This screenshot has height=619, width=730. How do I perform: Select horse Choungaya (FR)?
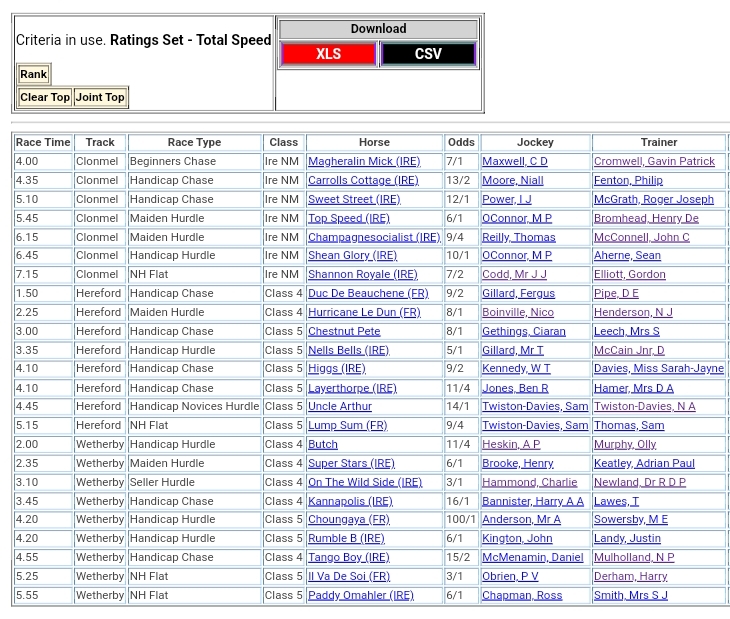tap(348, 520)
